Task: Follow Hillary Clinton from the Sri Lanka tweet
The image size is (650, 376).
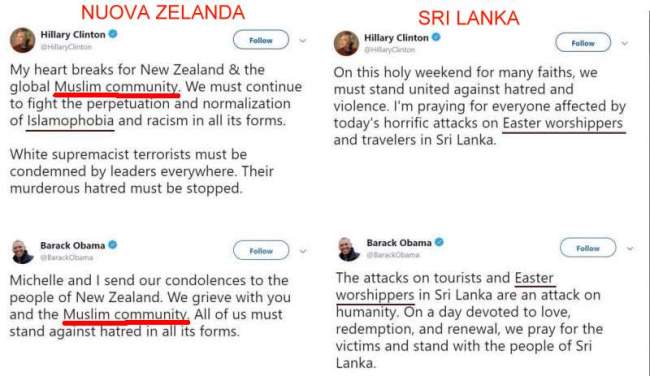Action: [x=583, y=43]
